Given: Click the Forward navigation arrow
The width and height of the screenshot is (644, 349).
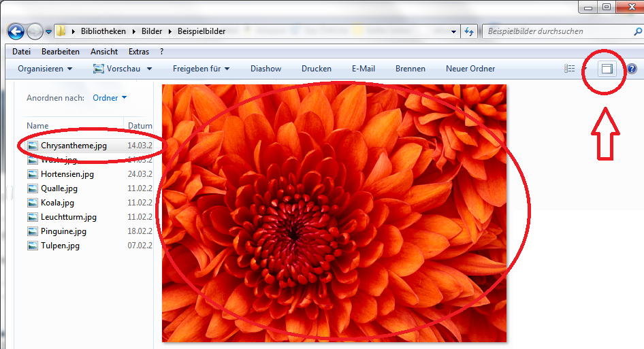Looking at the screenshot, I should (35, 31).
